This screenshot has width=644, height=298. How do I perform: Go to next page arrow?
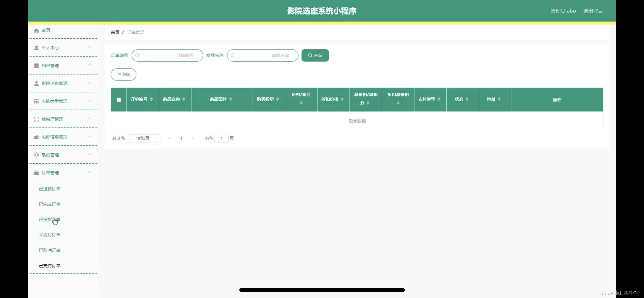193,138
